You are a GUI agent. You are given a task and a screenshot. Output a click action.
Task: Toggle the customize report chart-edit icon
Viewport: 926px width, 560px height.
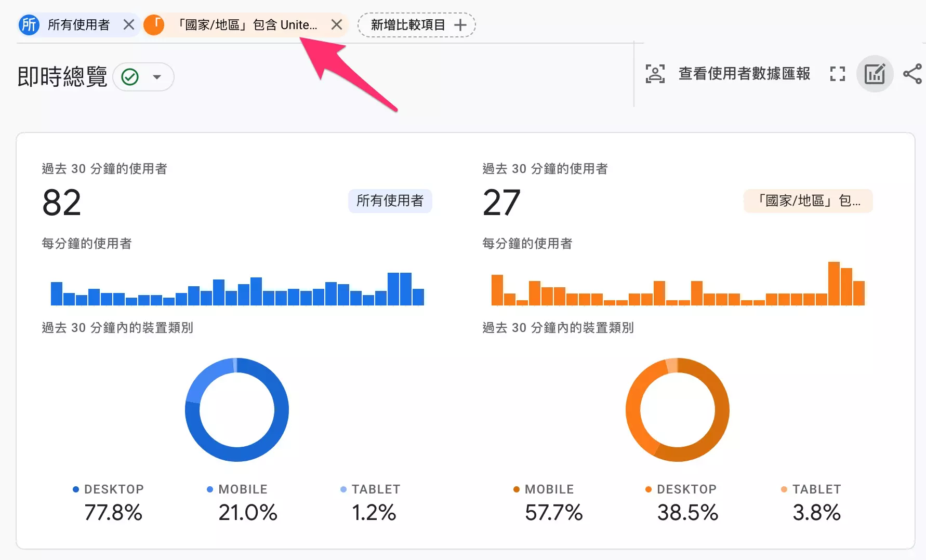click(875, 74)
